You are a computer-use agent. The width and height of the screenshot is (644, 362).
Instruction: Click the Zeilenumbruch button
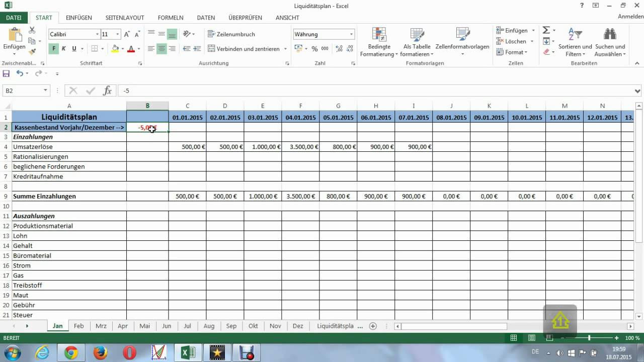pyautogui.click(x=232, y=34)
